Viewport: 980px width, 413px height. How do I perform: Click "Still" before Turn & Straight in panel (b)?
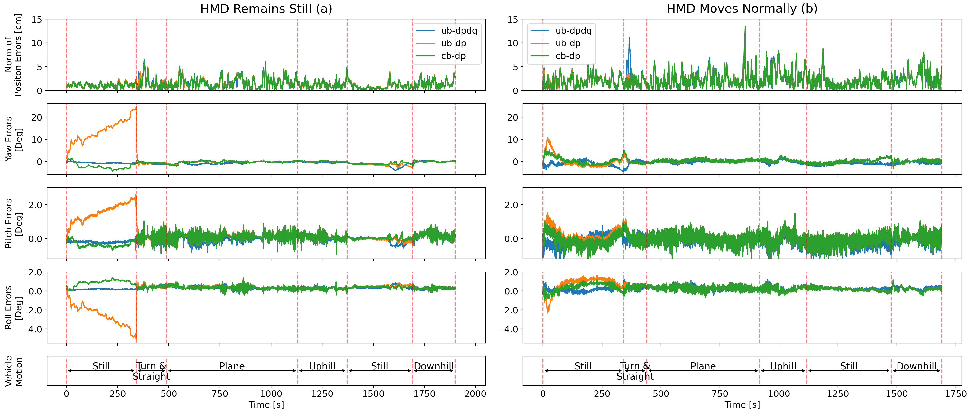[x=583, y=366]
